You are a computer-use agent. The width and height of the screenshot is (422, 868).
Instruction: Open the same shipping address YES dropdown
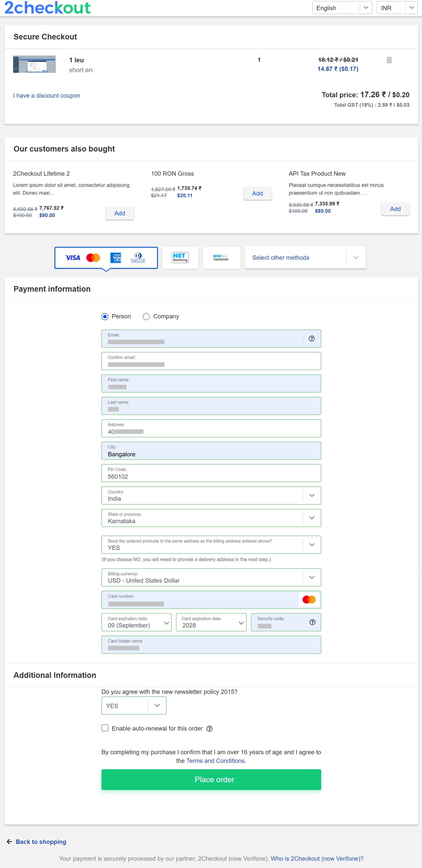tap(211, 544)
